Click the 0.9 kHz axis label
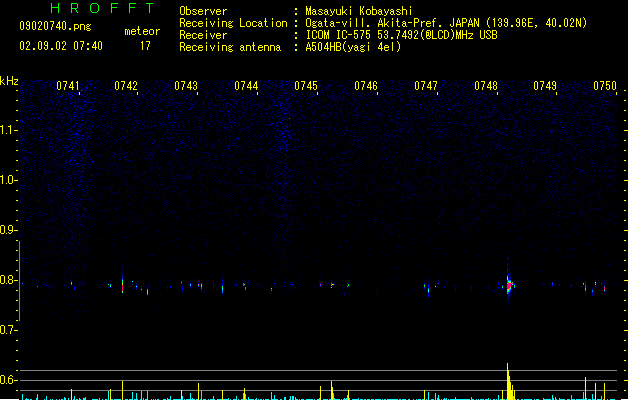This screenshot has width=629, height=400. click(x=8, y=230)
